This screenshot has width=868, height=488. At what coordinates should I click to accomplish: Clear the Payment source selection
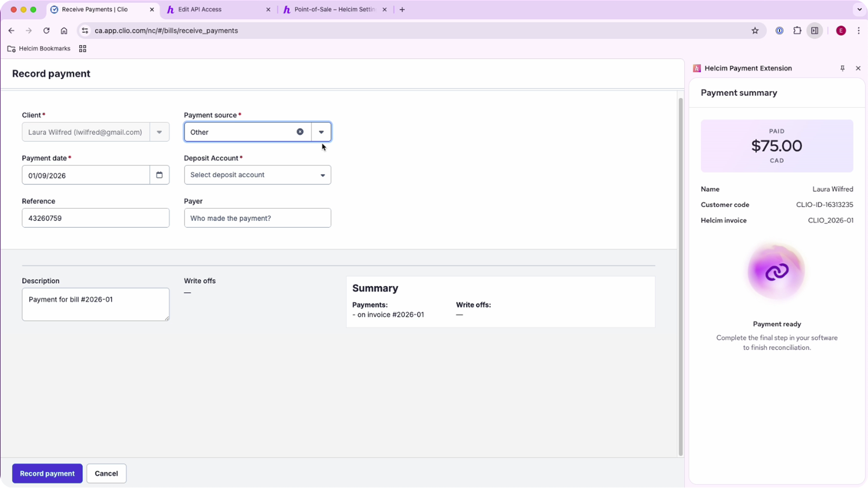(300, 132)
